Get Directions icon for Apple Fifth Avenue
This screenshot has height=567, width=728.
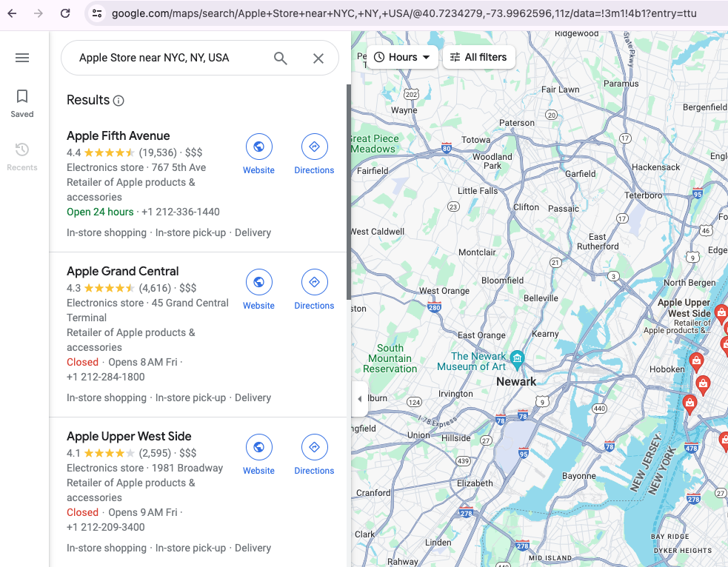(x=314, y=147)
